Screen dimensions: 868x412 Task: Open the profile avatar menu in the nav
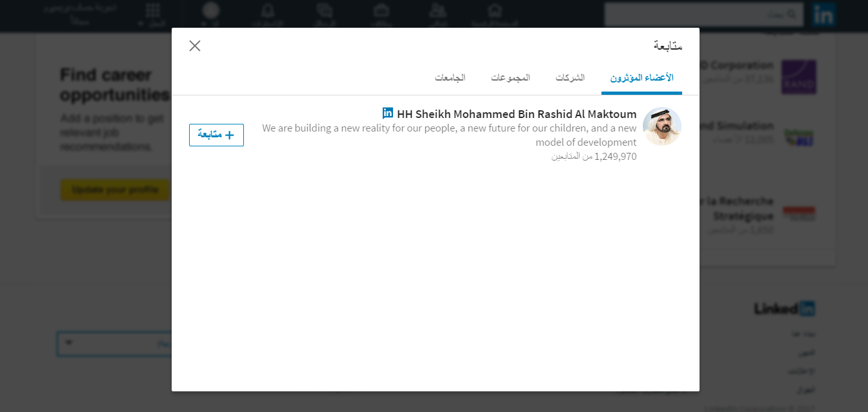point(211,10)
